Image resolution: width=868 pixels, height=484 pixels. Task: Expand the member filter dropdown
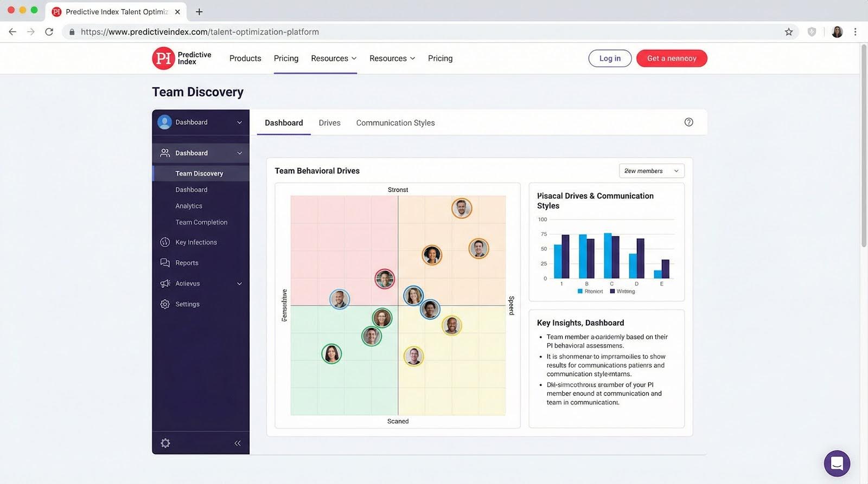click(x=651, y=171)
